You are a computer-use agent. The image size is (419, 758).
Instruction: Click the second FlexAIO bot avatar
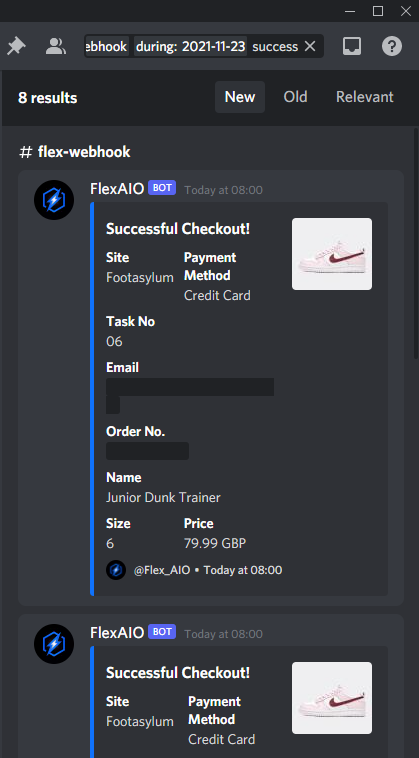54,643
